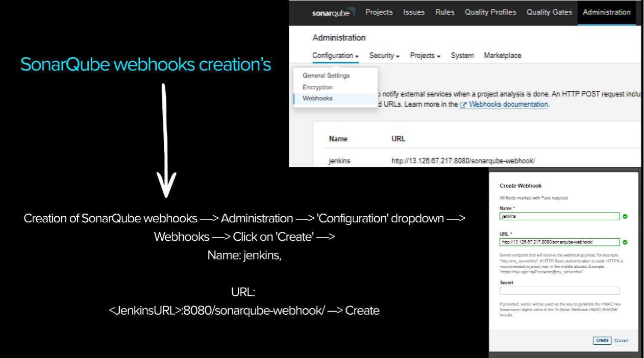Open the System admin section
644x358 pixels.
tap(462, 56)
